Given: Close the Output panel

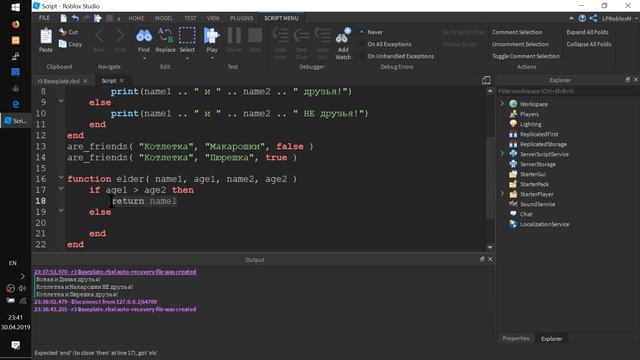Looking at the screenshot, I should 490,259.
